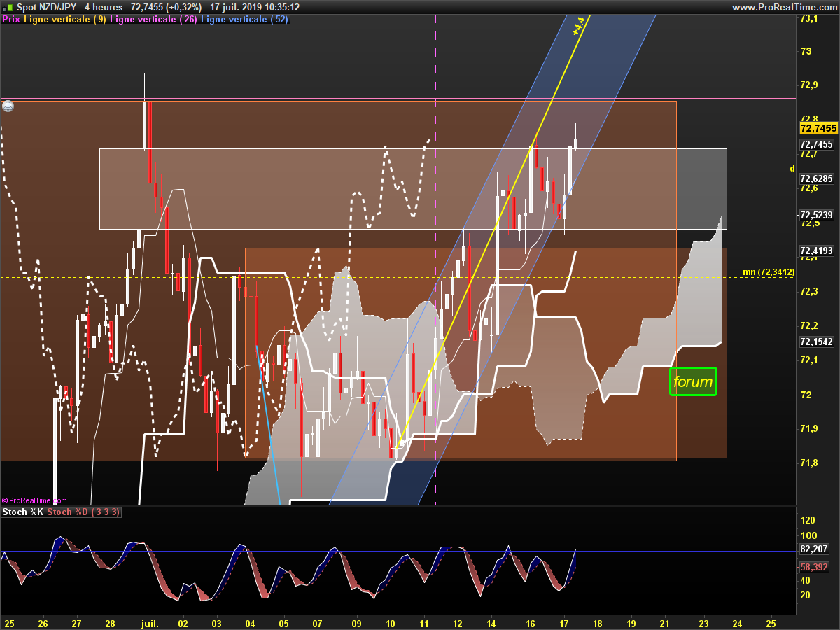Open the Ligne verticale (9) label
Screen dimensions: 840x630
[x=65, y=20]
